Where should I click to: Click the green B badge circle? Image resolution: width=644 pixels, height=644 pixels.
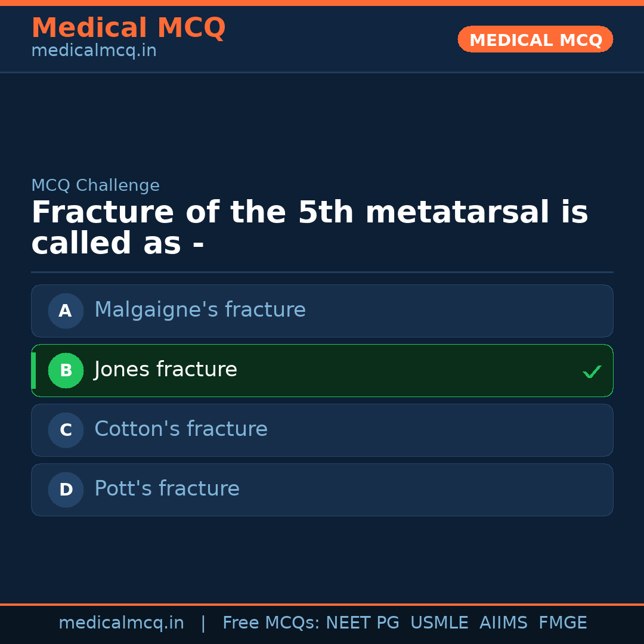pyautogui.click(x=66, y=370)
